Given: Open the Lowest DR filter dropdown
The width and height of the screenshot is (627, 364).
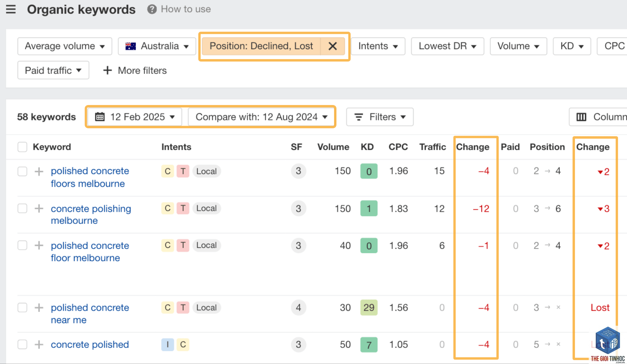Looking at the screenshot, I should 448,46.
